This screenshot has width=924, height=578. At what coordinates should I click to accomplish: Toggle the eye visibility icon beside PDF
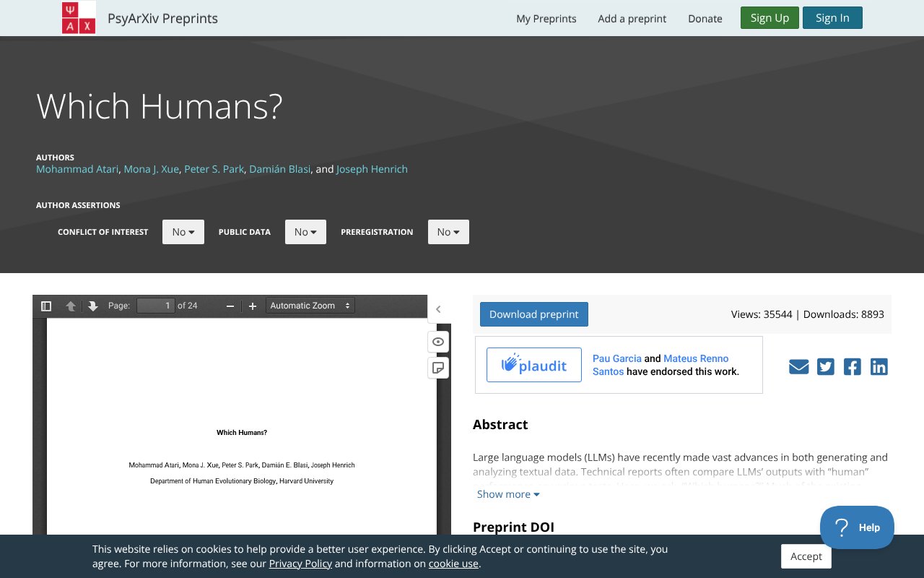438,342
